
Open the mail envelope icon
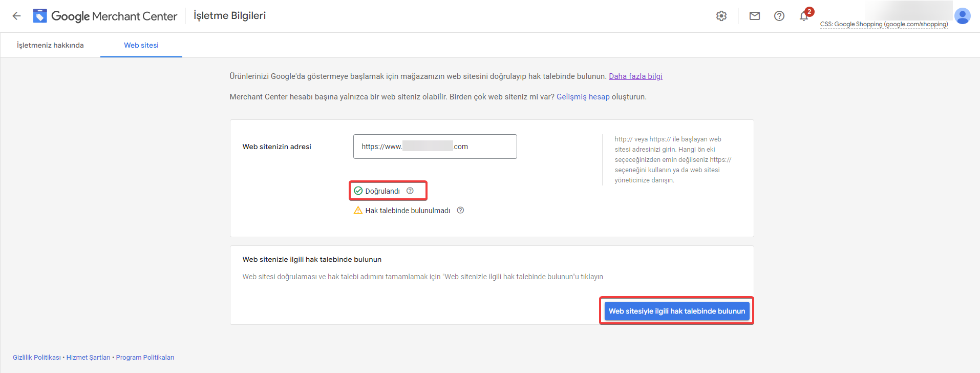click(x=755, y=16)
